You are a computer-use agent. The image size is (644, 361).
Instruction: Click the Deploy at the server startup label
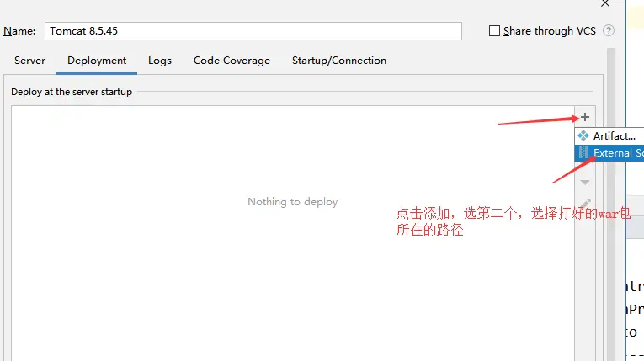click(x=72, y=92)
